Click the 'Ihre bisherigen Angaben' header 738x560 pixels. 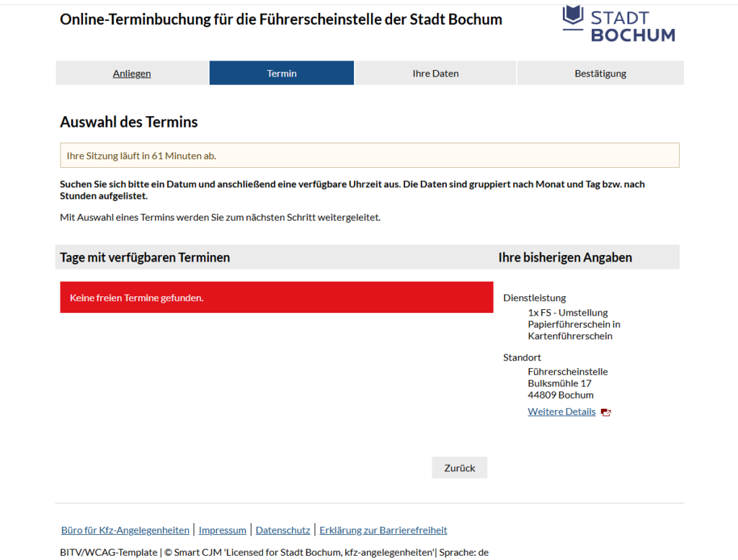click(x=565, y=257)
